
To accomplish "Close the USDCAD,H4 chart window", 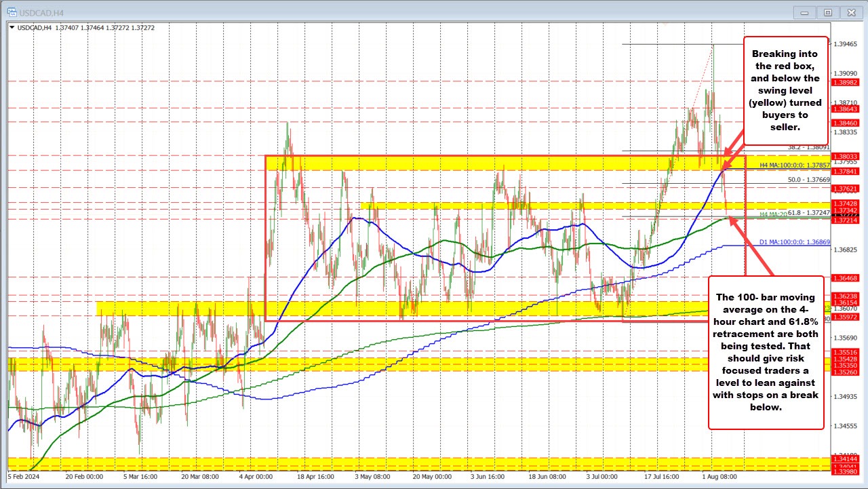I will (850, 12).
